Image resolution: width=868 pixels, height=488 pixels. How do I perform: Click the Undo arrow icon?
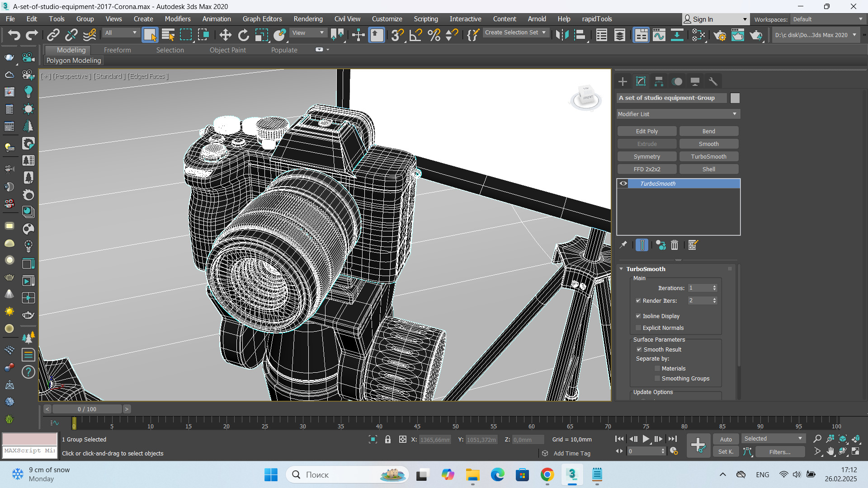tap(14, 35)
